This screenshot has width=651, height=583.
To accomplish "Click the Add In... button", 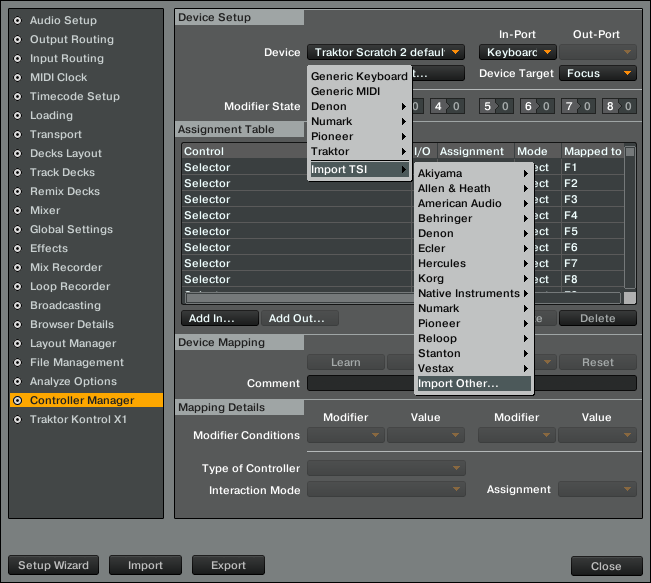I will pos(220,318).
